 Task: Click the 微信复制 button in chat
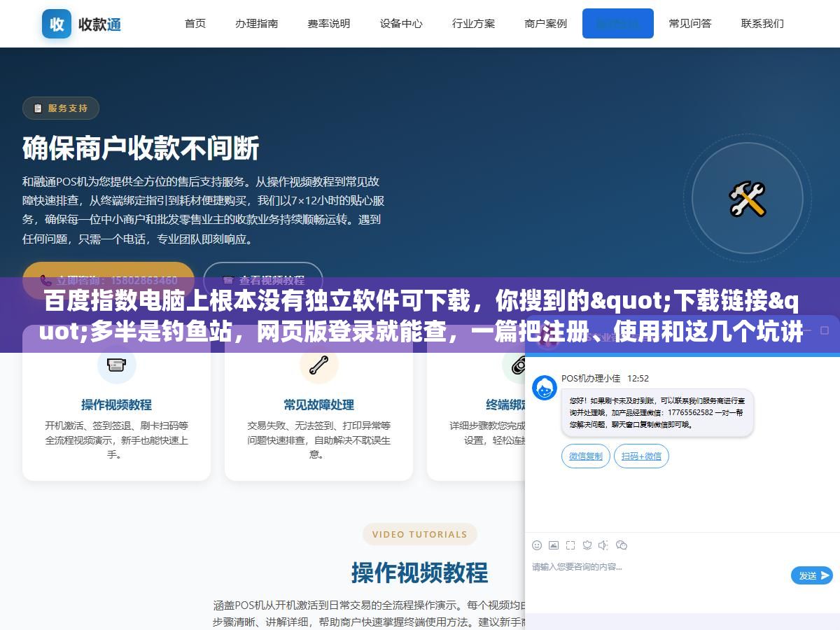(586, 456)
